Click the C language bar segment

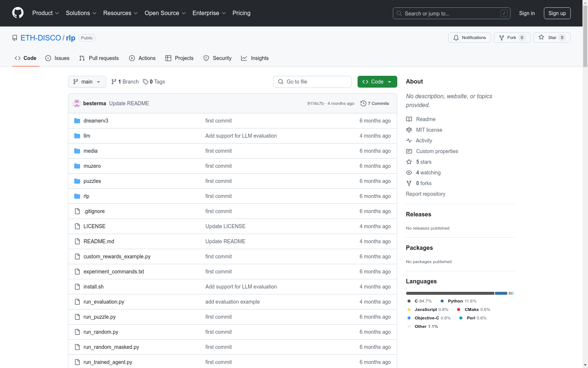click(450, 293)
